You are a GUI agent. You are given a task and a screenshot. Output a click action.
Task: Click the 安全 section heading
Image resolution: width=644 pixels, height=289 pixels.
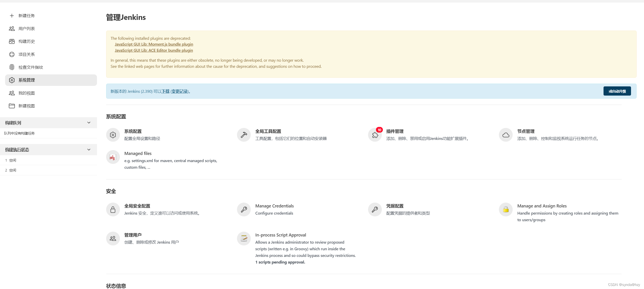click(x=111, y=191)
